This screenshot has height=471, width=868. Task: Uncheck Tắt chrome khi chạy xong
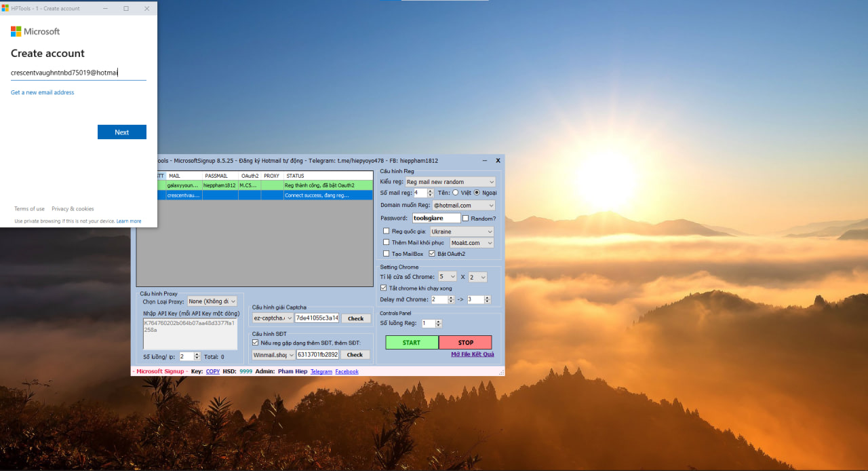click(384, 288)
